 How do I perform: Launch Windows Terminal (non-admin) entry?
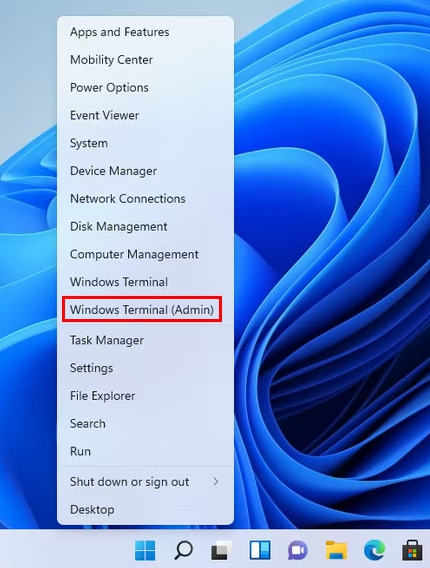coord(145,282)
